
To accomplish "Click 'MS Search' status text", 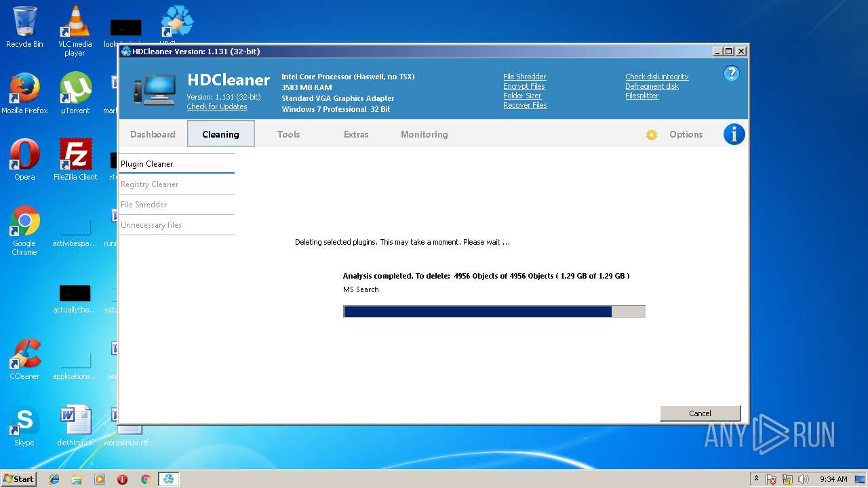I will pyautogui.click(x=361, y=289).
